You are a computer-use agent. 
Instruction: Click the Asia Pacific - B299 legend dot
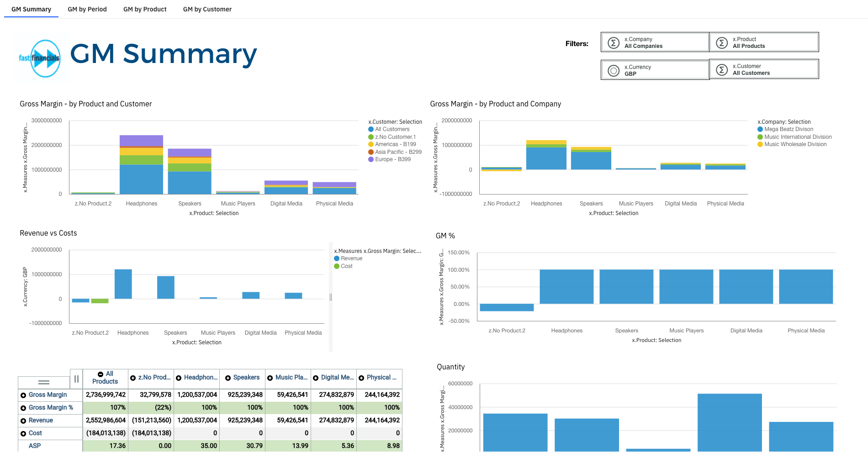[371, 152]
